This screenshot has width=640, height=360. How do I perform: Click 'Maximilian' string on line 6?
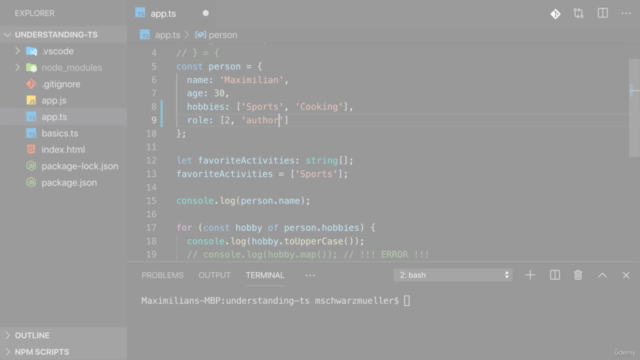pyautogui.click(x=251, y=80)
